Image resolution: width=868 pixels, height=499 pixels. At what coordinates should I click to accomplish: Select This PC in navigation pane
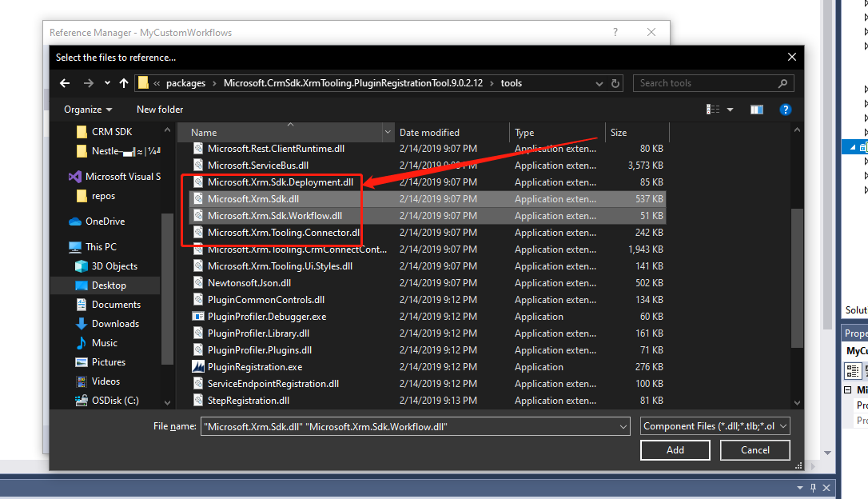pyautogui.click(x=93, y=247)
